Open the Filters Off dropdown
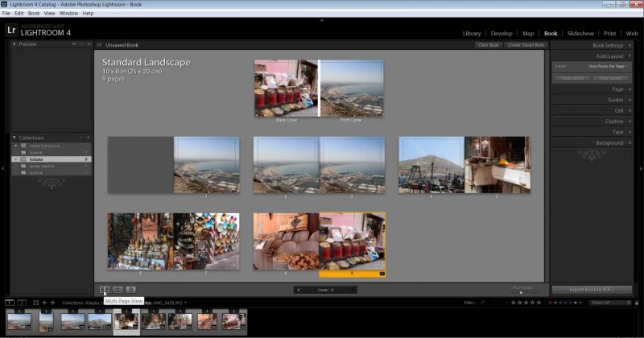 coord(609,303)
